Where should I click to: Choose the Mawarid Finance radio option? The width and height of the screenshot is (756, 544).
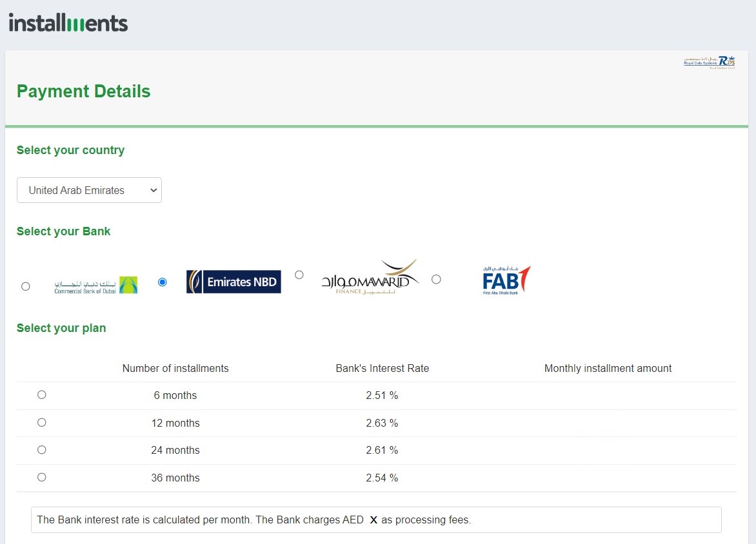(299, 275)
